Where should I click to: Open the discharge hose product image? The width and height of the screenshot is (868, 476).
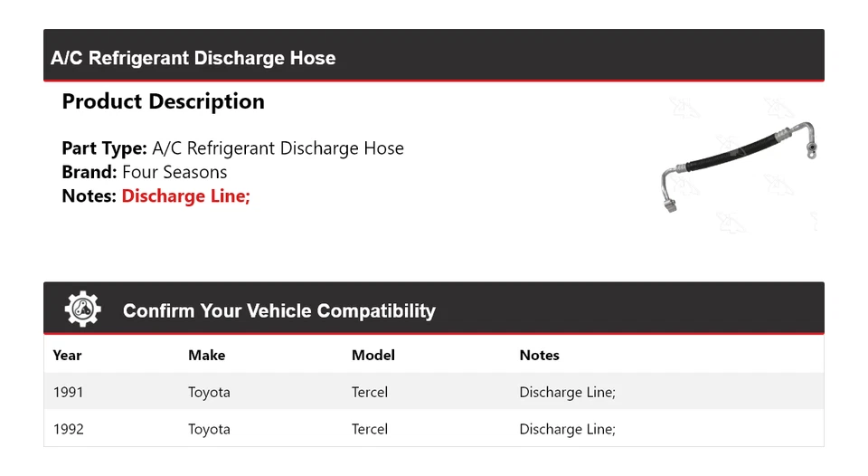tap(739, 164)
